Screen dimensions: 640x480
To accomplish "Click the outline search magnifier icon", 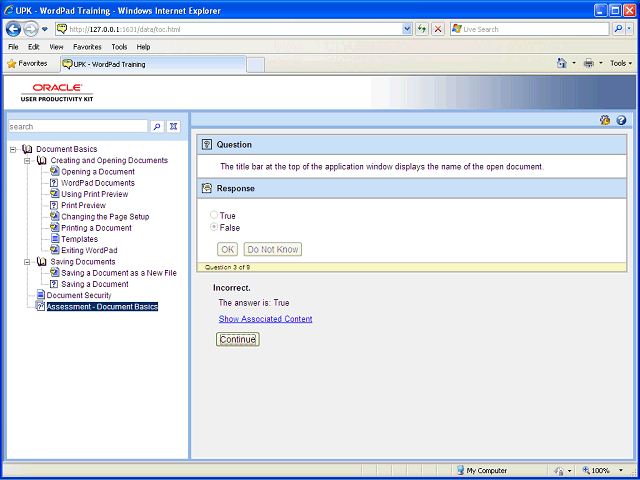I will (157, 127).
